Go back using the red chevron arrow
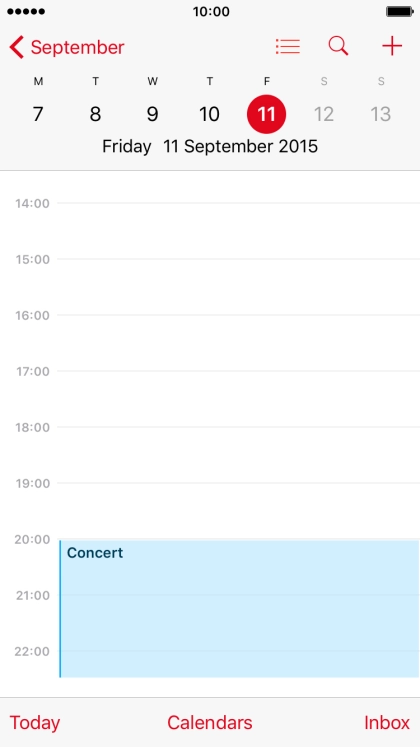 (x=16, y=47)
